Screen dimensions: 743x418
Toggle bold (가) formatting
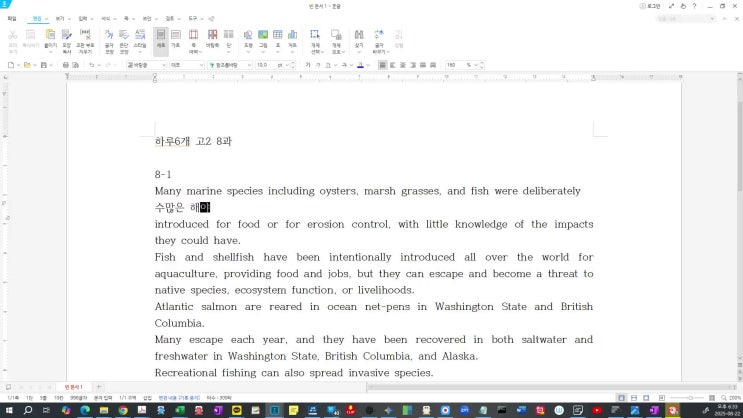307,65
